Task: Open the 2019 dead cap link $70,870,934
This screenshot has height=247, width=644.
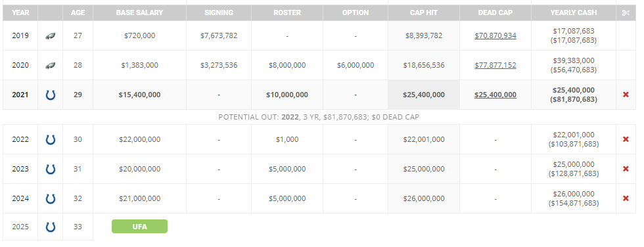Action: 495,35
